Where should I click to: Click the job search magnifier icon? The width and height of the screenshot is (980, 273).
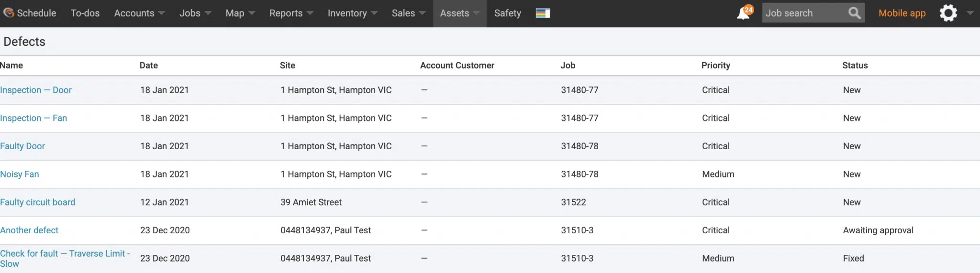pos(854,13)
